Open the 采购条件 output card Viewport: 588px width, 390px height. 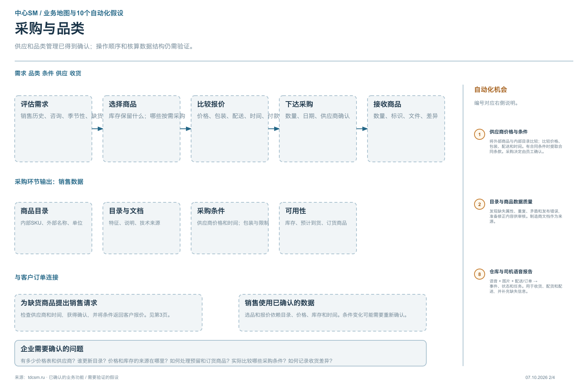coord(230,228)
